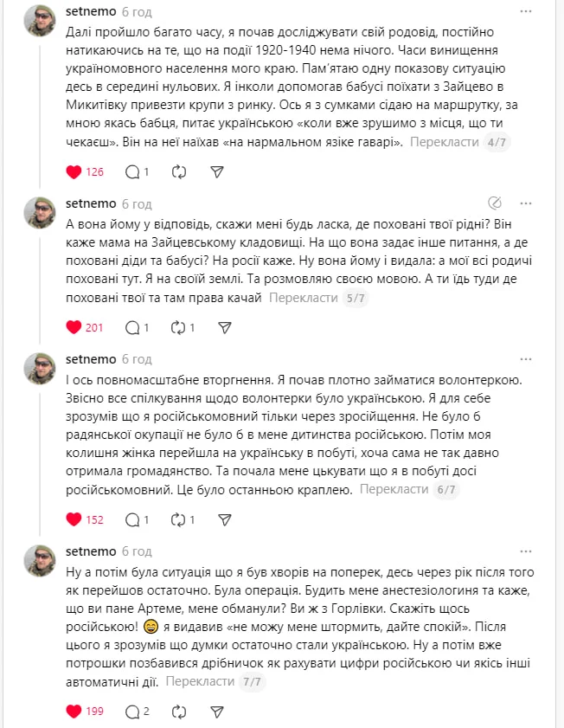Viewport: 564px width, 728px height.
Task: Expand the more options menu on post 7/7
Action: pos(527,551)
